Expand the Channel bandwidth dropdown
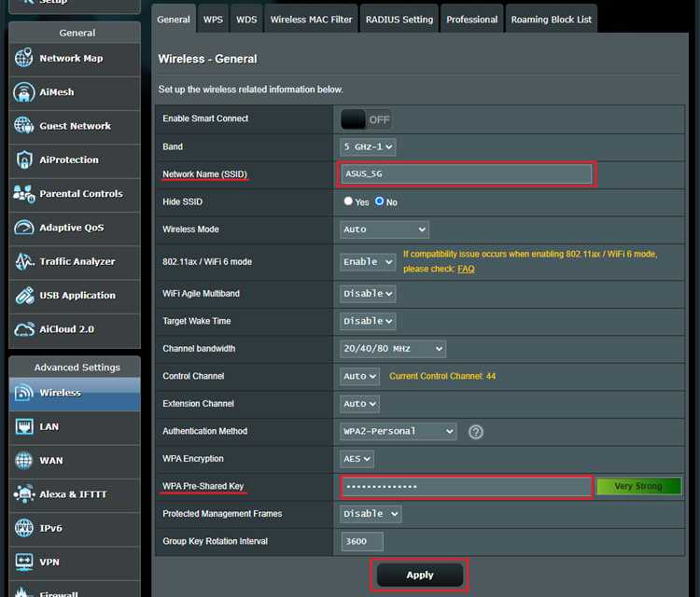 click(392, 349)
